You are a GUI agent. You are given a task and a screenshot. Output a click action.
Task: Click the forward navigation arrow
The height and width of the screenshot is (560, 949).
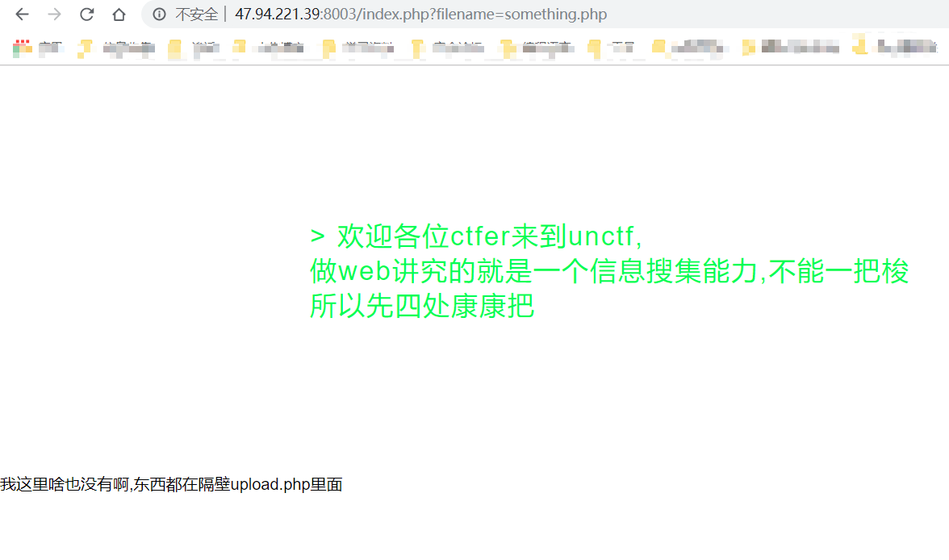pos(55,14)
